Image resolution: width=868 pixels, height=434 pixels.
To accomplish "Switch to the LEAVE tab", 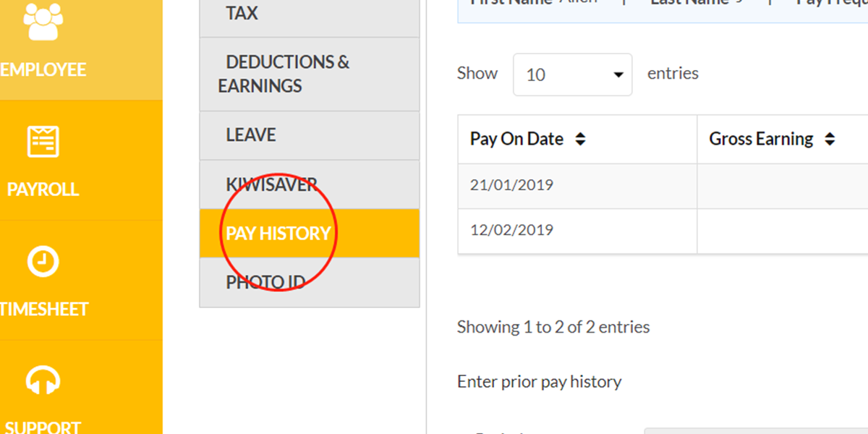I will pyautogui.click(x=310, y=135).
